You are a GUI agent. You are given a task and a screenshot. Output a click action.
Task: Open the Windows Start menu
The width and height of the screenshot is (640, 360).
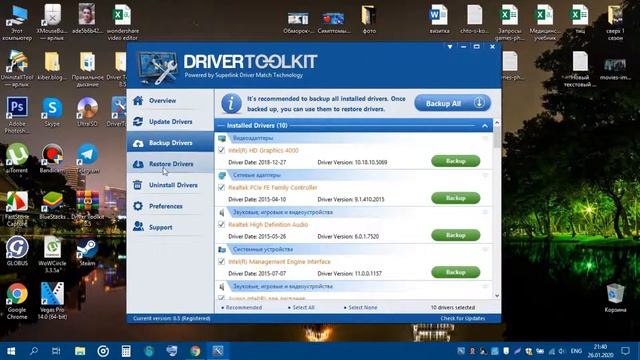click(x=11, y=351)
